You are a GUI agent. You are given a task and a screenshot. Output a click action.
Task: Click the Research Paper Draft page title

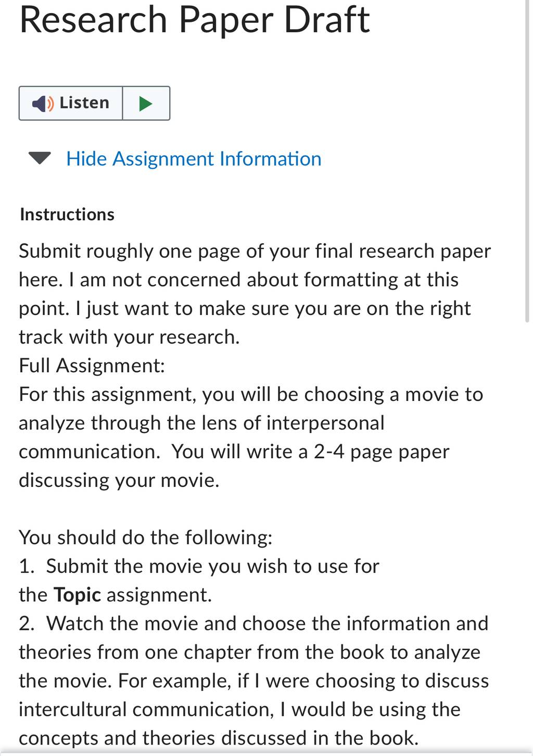pos(194,20)
